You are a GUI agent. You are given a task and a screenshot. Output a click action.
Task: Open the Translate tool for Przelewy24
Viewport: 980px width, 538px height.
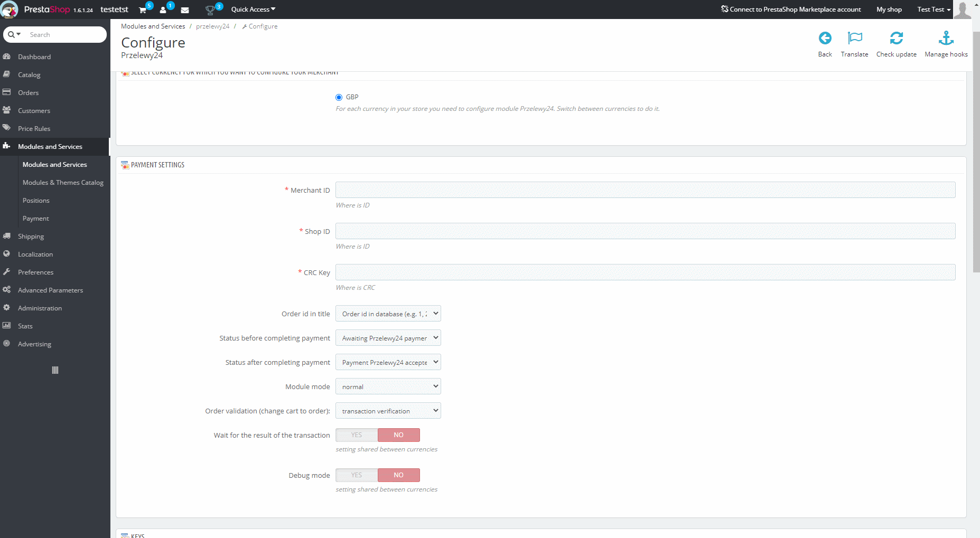[x=854, y=39]
